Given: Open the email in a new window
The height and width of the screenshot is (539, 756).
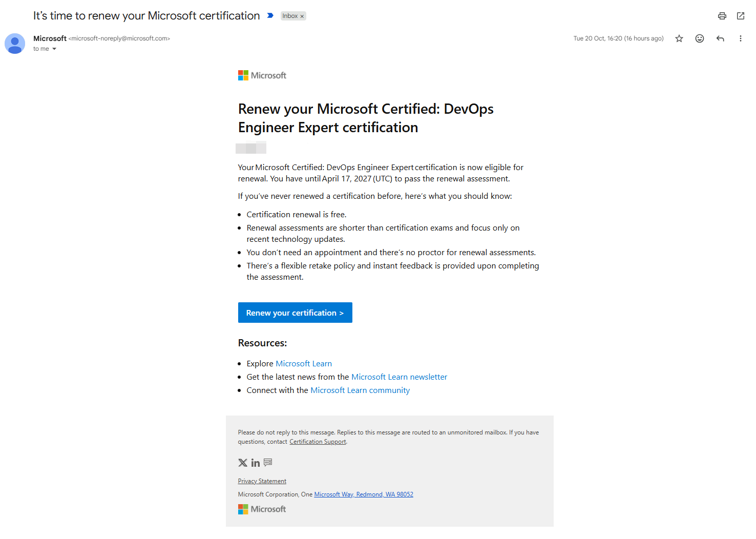Looking at the screenshot, I should click(741, 16).
